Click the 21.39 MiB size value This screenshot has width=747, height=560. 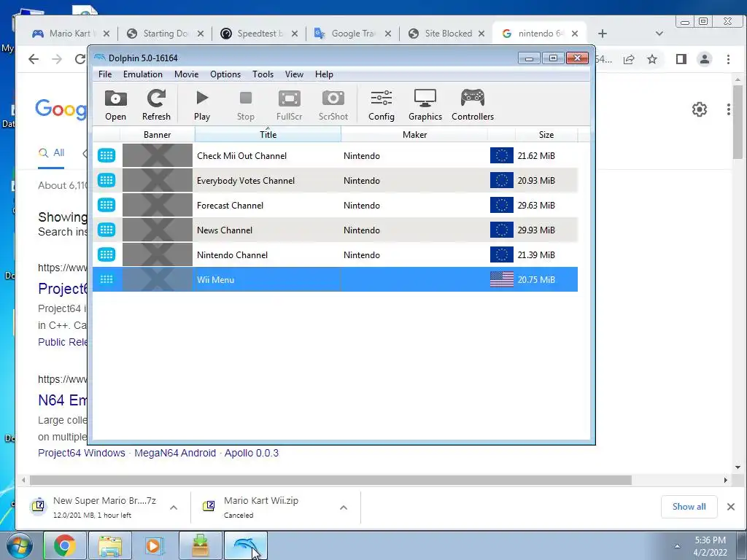(536, 254)
